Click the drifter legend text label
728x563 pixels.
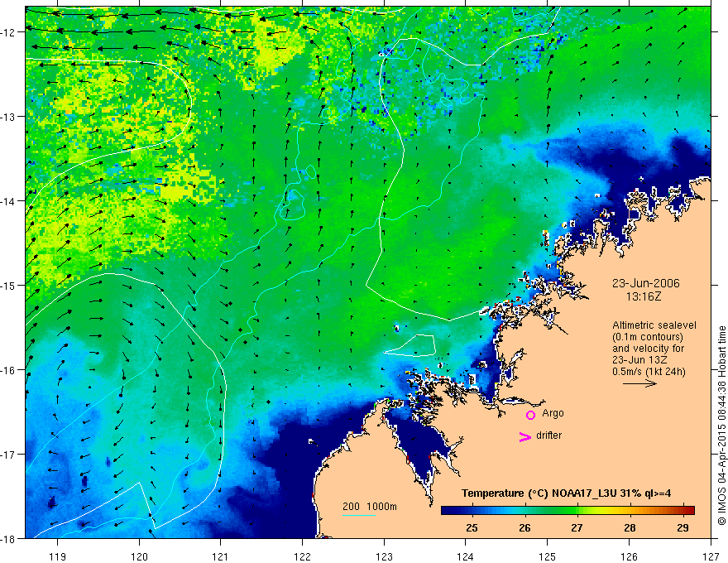548,435
